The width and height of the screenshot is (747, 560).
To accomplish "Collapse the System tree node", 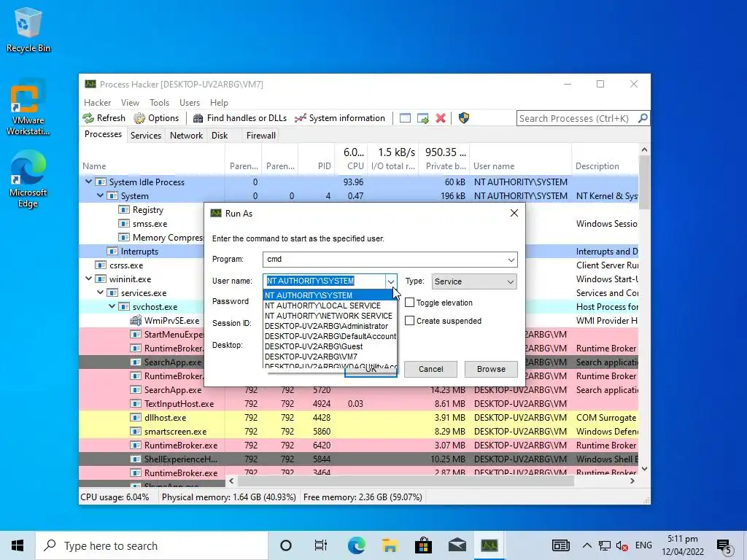I will 100,195.
